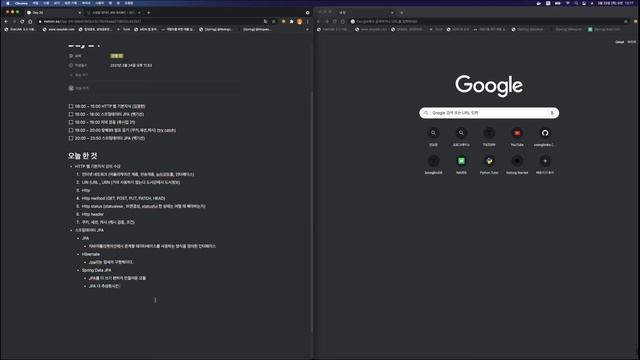Image resolution: width=640 pixels, height=360 pixels.
Task: Click the Gmail link on Google page
Action: point(620,42)
